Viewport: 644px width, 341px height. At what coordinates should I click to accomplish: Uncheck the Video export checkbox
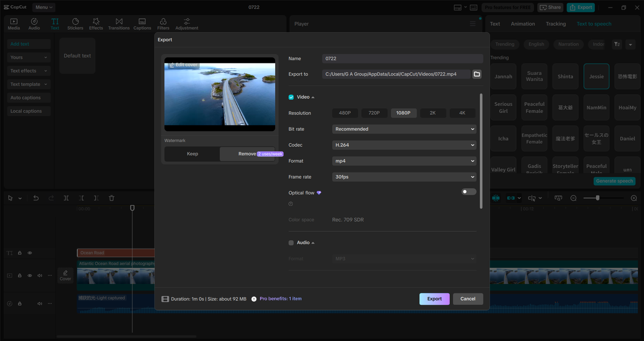[291, 97]
